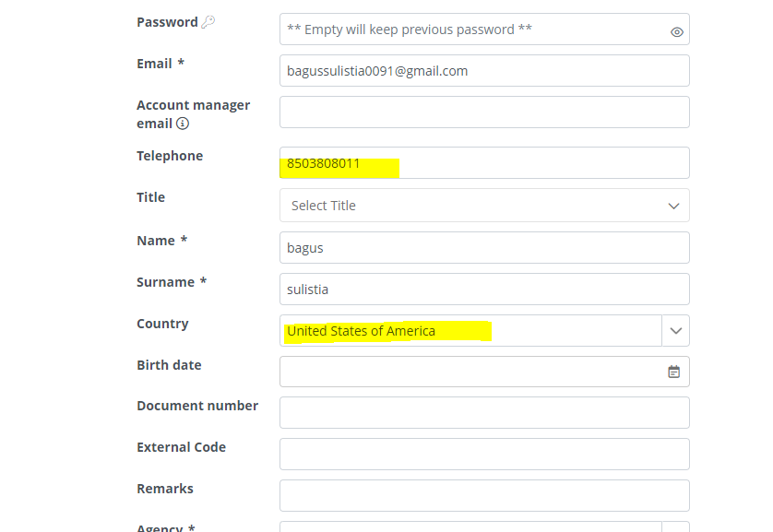Click the key icon beside Password
This screenshot has width=773, height=532.
(x=208, y=22)
